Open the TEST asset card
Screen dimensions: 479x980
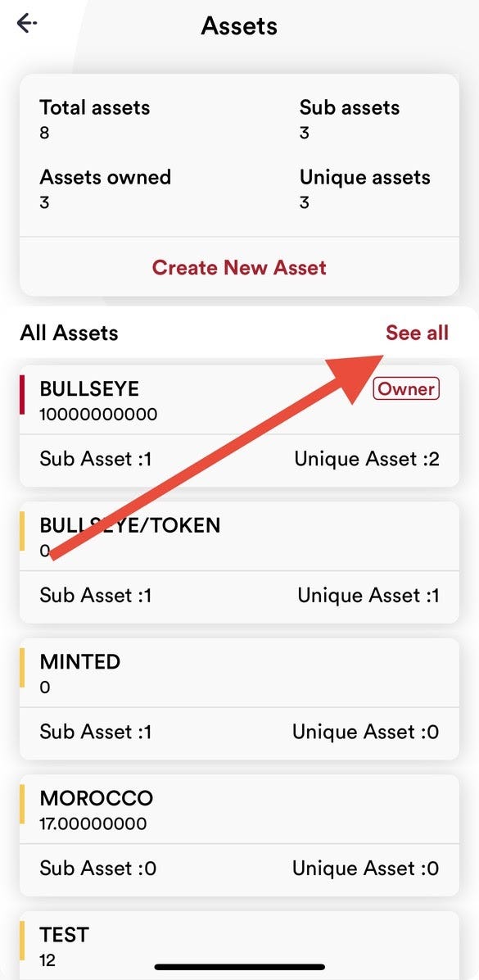click(239, 945)
